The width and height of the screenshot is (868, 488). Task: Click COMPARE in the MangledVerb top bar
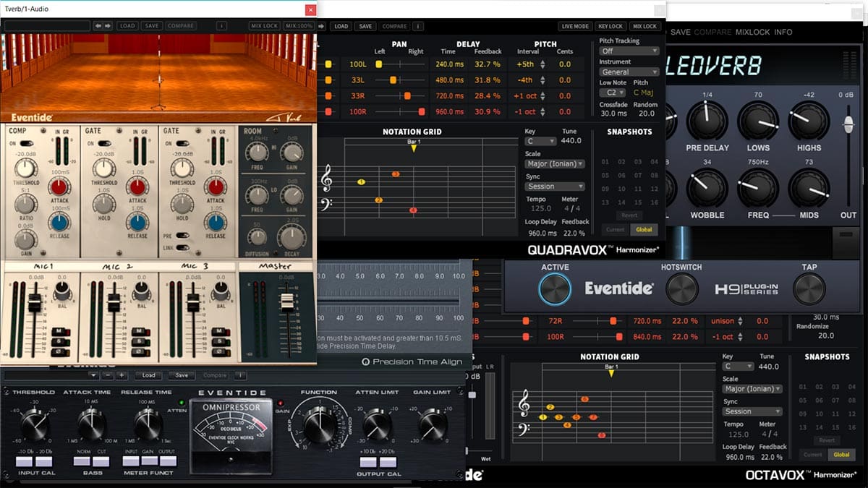(712, 32)
